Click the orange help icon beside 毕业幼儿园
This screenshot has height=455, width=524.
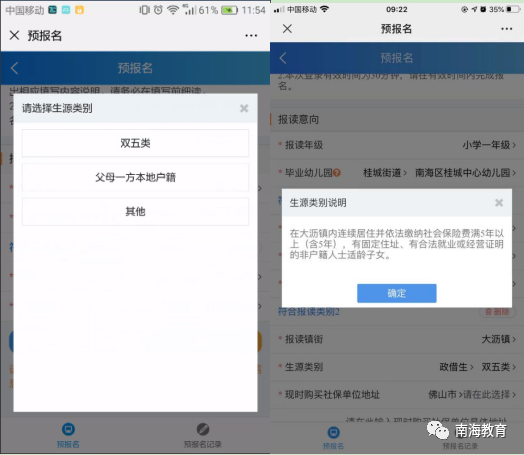coord(337,173)
